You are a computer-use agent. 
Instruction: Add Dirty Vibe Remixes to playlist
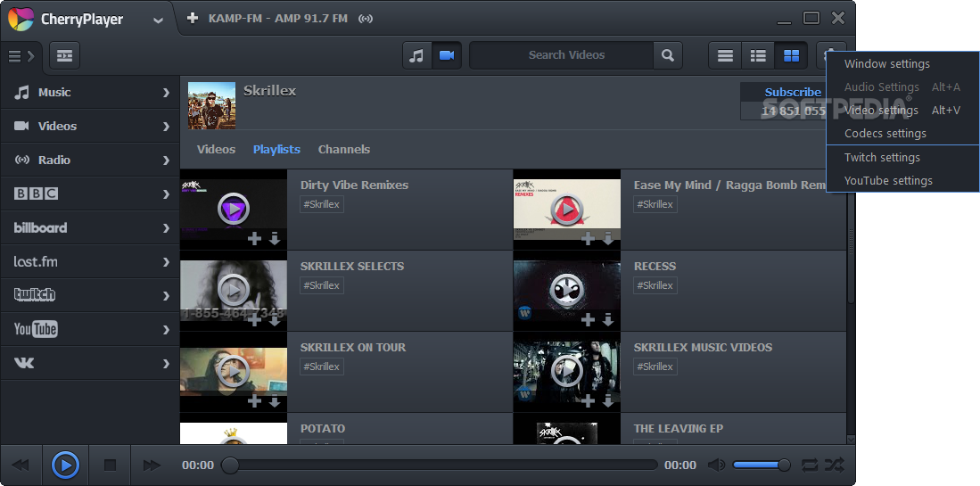tap(254, 238)
